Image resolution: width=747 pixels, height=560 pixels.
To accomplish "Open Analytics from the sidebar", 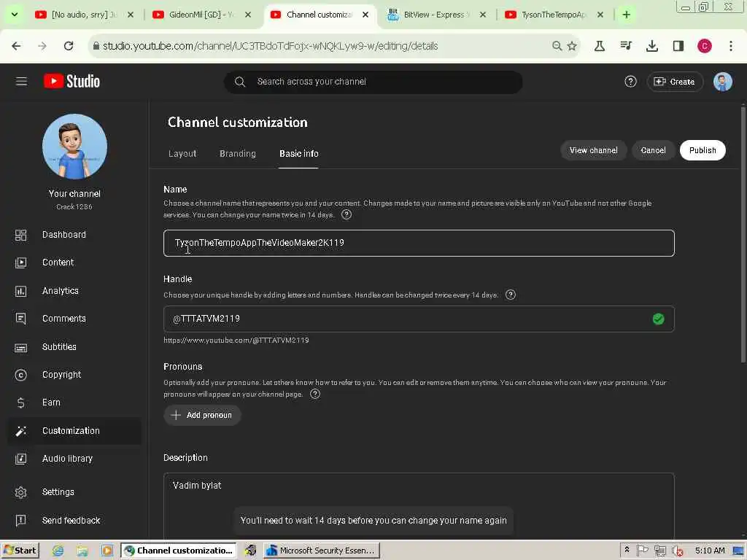I will (x=60, y=291).
